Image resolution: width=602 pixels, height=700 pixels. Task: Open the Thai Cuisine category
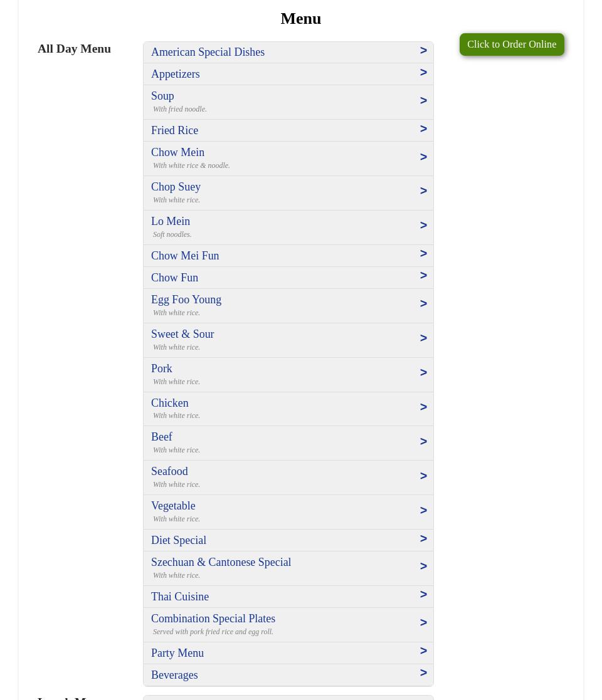coord(180,597)
